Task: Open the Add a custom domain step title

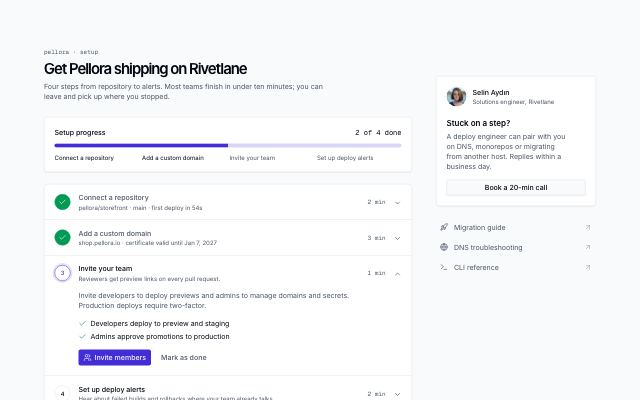Action: point(115,233)
